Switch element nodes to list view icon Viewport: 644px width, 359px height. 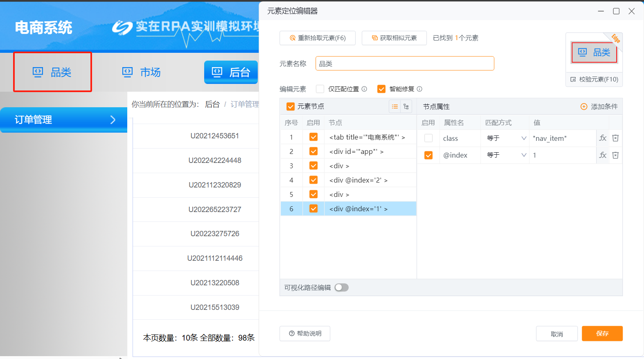point(395,106)
